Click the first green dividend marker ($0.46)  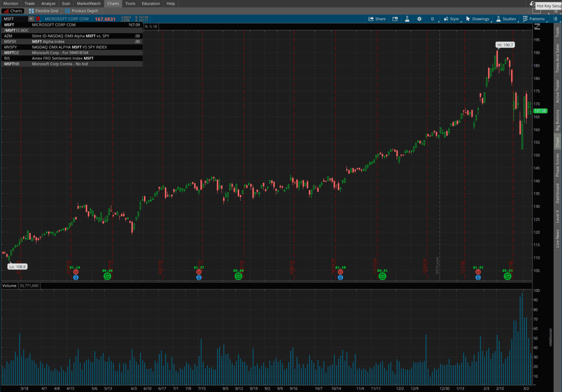click(108, 276)
